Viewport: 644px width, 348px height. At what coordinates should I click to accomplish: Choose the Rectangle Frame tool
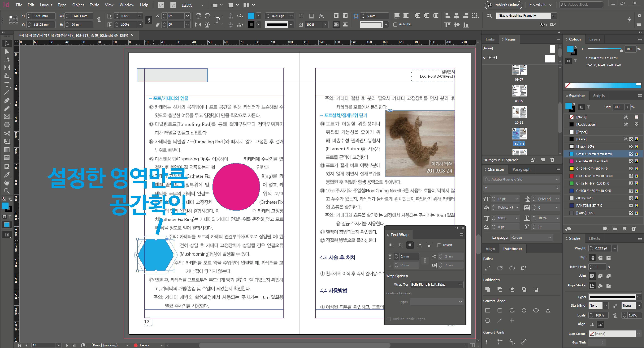tap(7, 117)
